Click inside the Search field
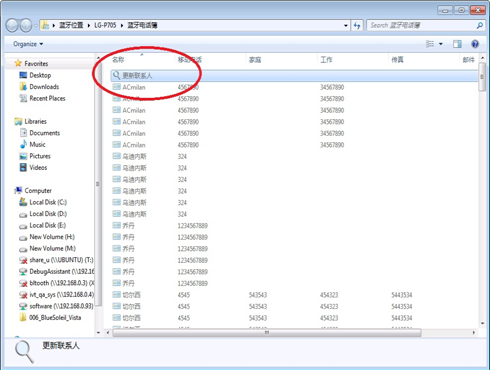Screen dimensions: 490x370 [x=422, y=25]
